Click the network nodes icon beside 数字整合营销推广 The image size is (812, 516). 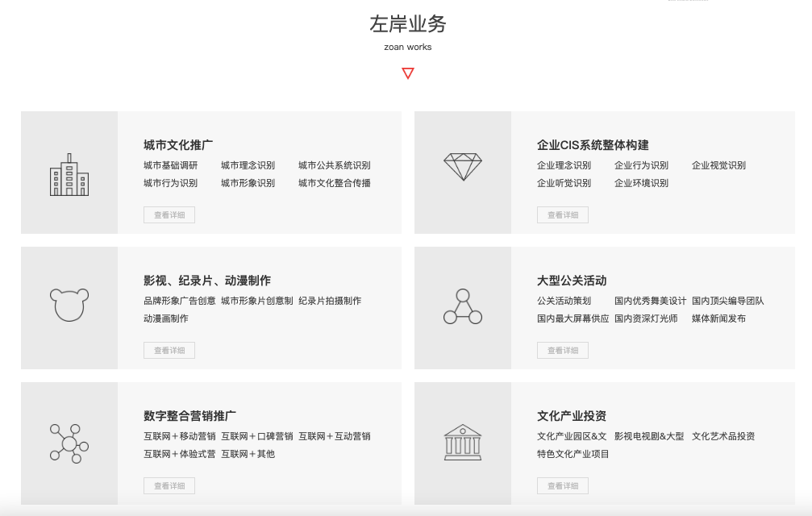(x=69, y=443)
